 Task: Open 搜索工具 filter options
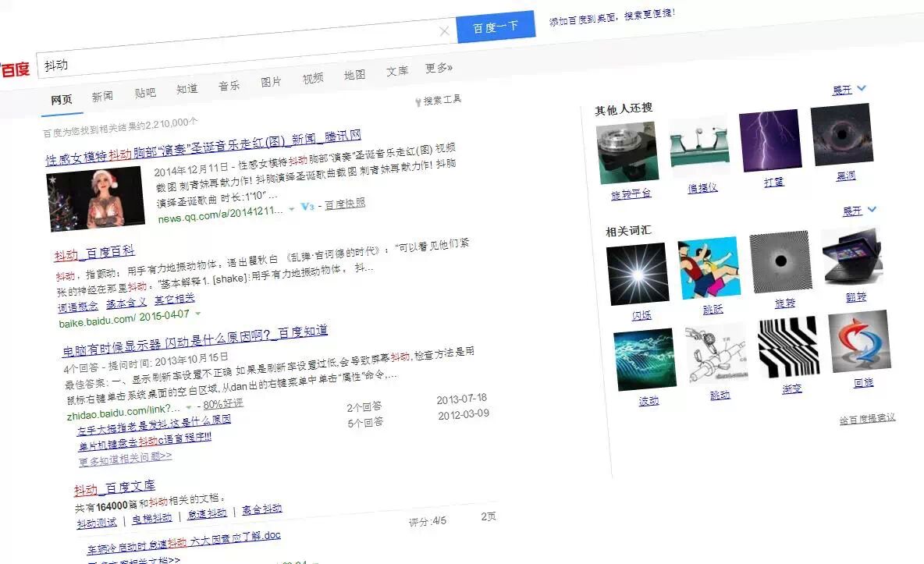(x=439, y=101)
